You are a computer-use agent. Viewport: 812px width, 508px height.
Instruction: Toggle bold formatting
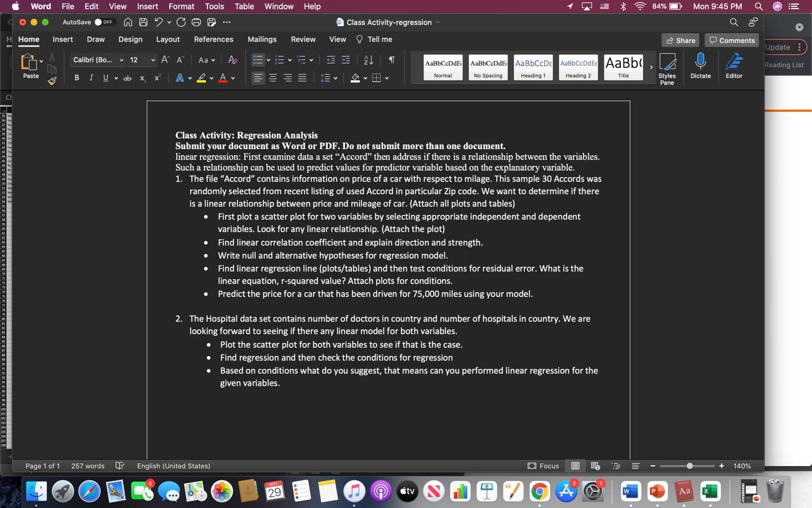point(77,78)
